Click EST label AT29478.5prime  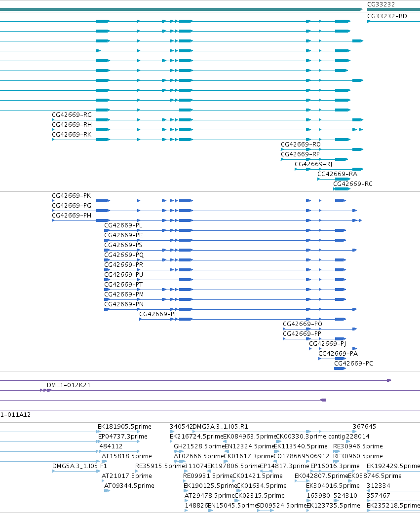(210, 496)
